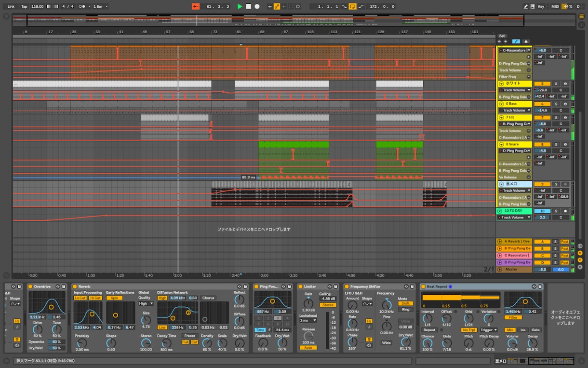Toggle Draw Mode pencil icon

(526, 6)
